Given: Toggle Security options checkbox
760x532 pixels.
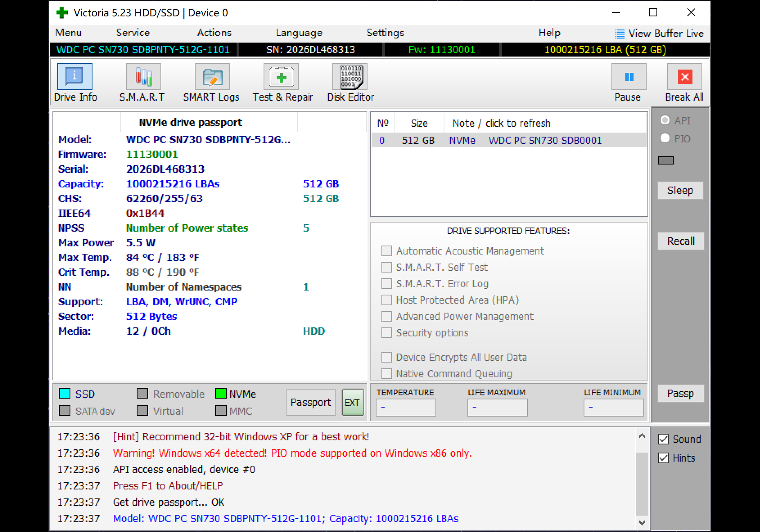Looking at the screenshot, I should click(x=386, y=333).
